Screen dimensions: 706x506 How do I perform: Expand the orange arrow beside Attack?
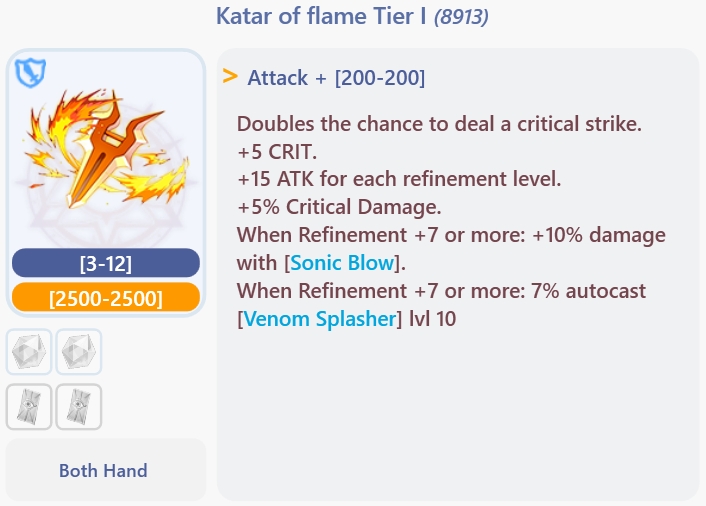point(230,76)
